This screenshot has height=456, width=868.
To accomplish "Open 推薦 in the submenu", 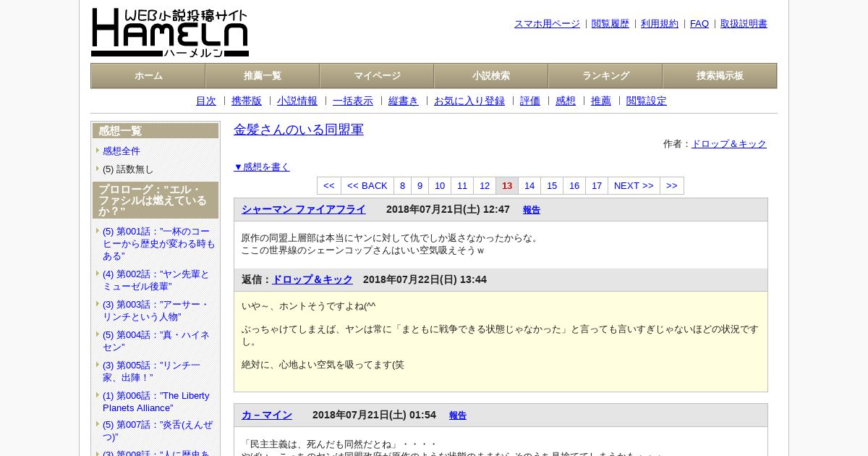I will pos(601,101).
